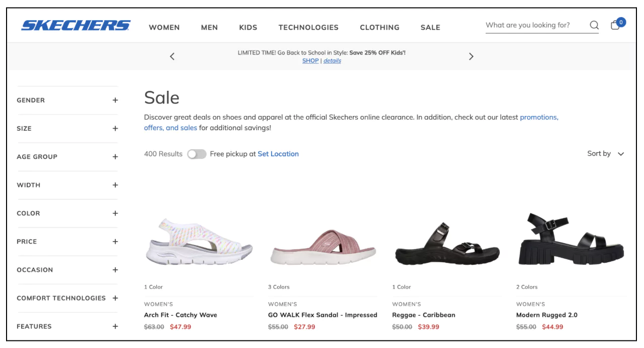Open the Clothing menu

point(379,27)
